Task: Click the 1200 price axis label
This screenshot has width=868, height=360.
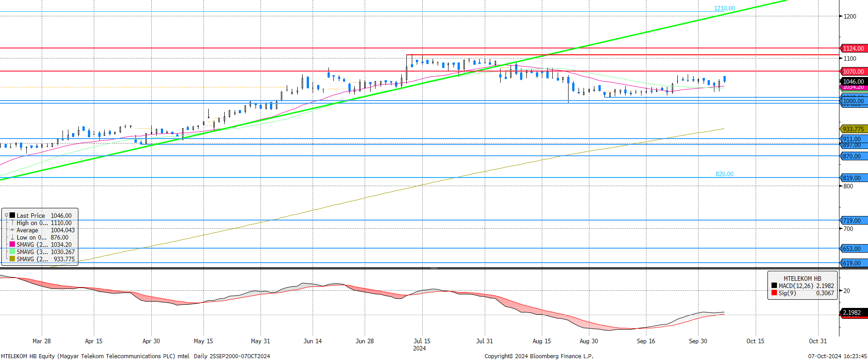Action: coord(850,16)
